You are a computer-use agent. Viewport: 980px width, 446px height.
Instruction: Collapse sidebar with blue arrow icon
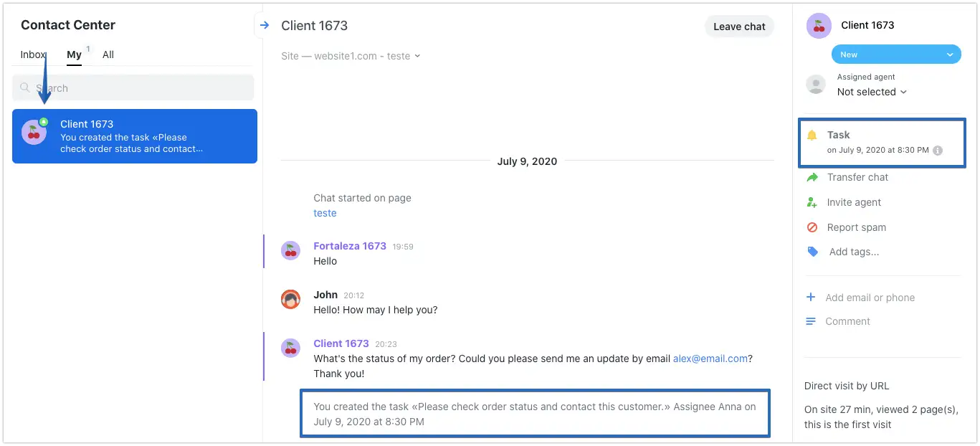[265, 26]
